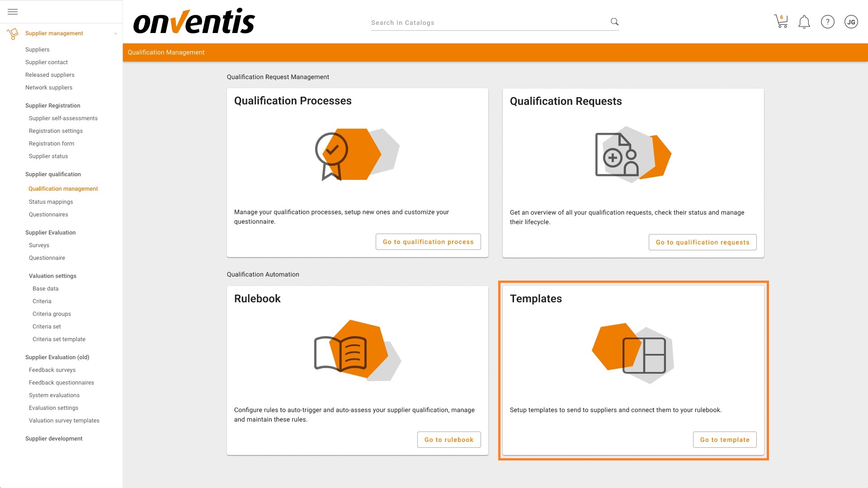Click the Supplier management sidebar icon
The height and width of the screenshot is (488, 868).
12,33
